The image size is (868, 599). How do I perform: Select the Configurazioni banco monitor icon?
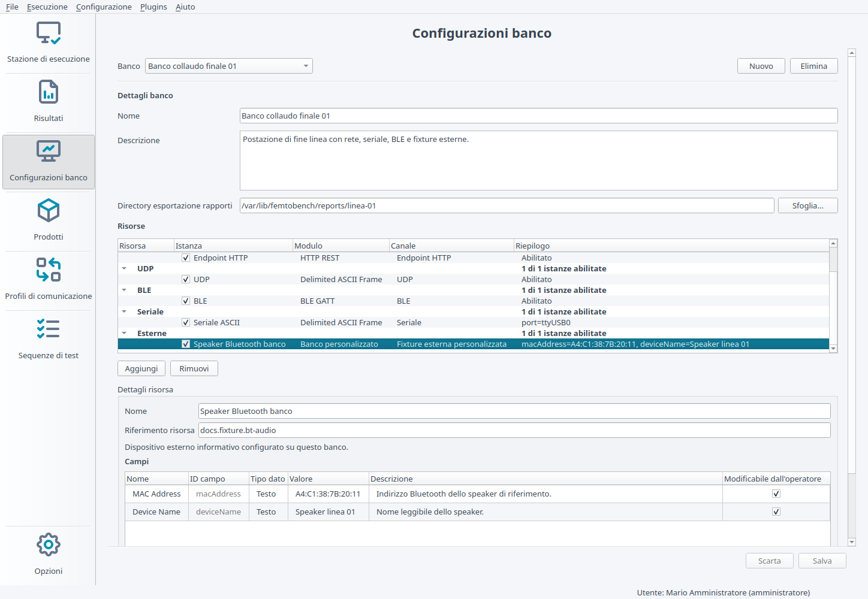pos(49,152)
